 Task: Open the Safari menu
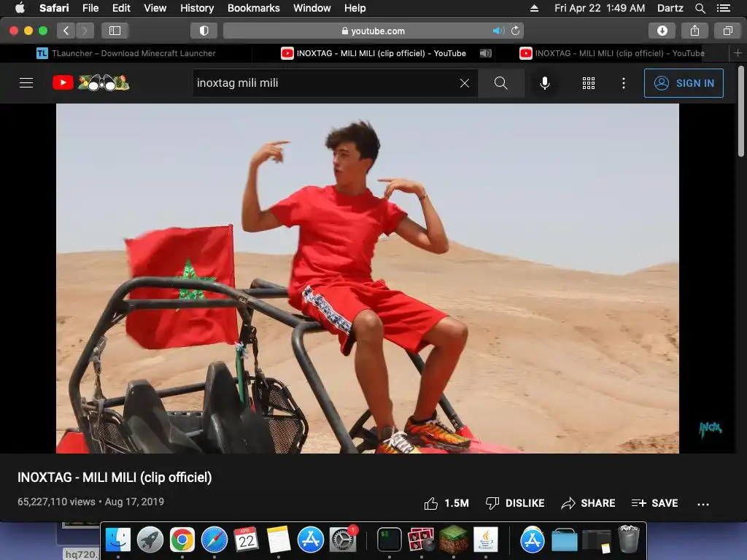[x=54, y=8]
